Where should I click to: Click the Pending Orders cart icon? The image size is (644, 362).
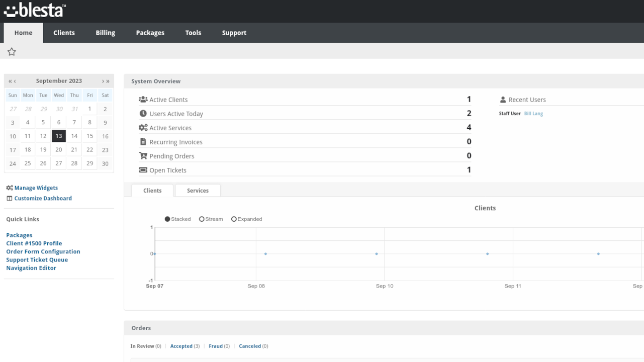pyautogui.click(x=143, y=156)
